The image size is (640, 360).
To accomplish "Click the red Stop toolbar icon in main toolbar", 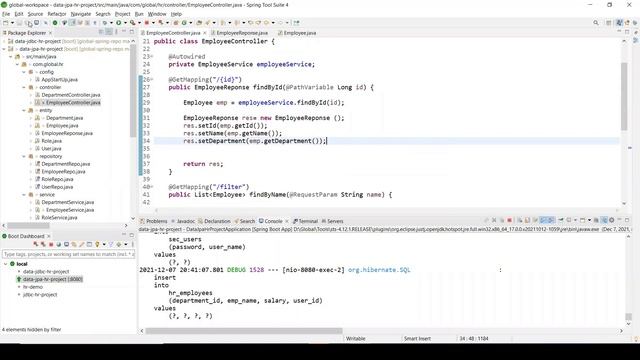I will click(147, 23).
